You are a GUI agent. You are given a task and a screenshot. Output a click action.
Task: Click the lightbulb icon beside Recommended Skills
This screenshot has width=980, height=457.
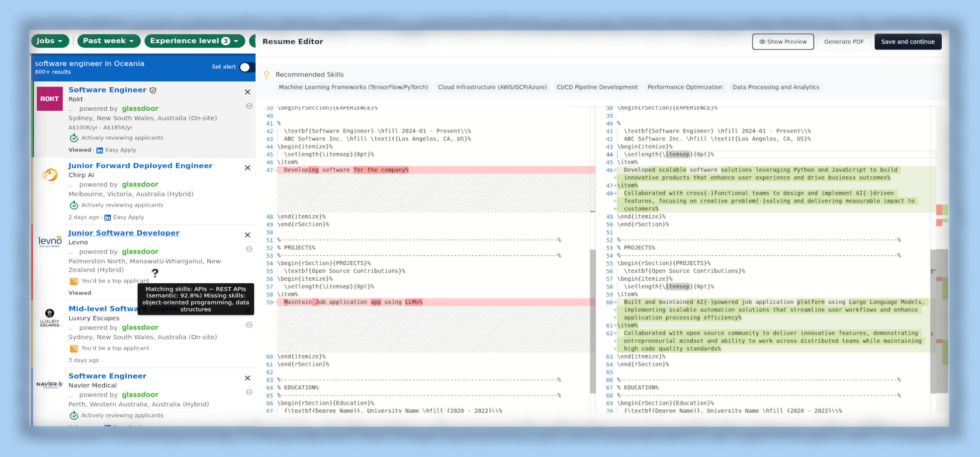click(x=267, y=75)
